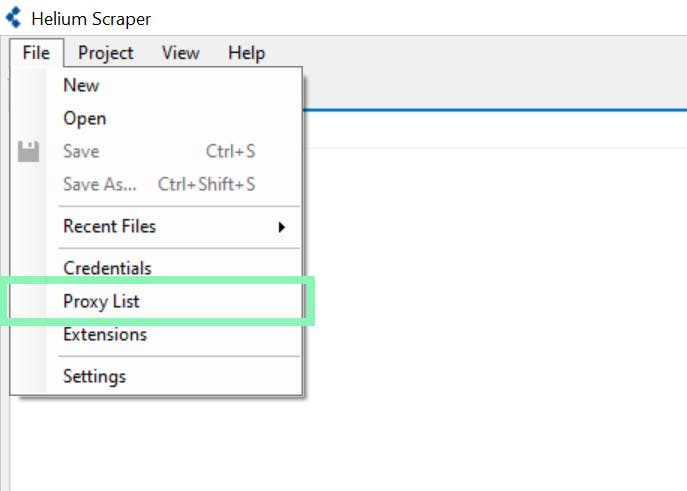Click the floppy disk Save icon
The height and width of the screenshot is (491, 687).
[28, 152]
